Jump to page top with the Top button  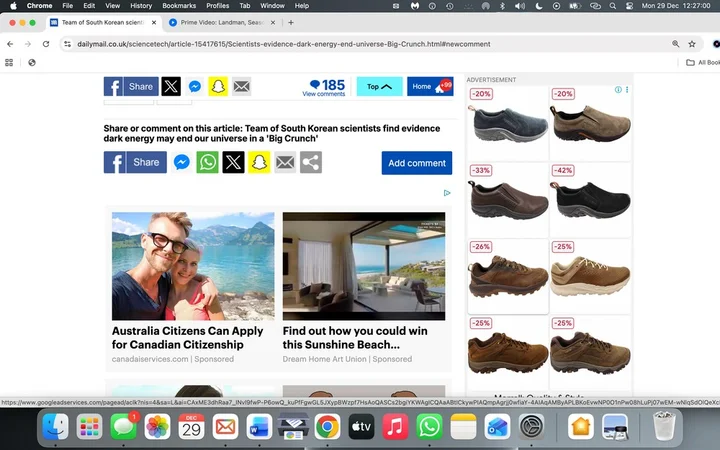pyautogui.click(x=379, y=87)
